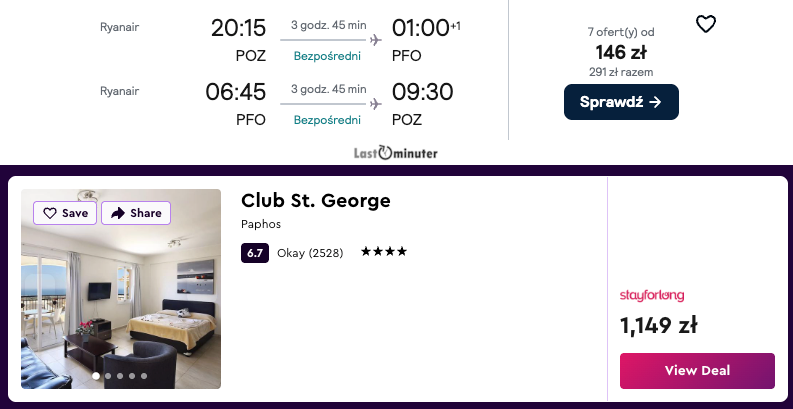Viewport: 793px width, 409px height.
Task: Select the second photo carousel dot
Action: [x=108, y=376]
